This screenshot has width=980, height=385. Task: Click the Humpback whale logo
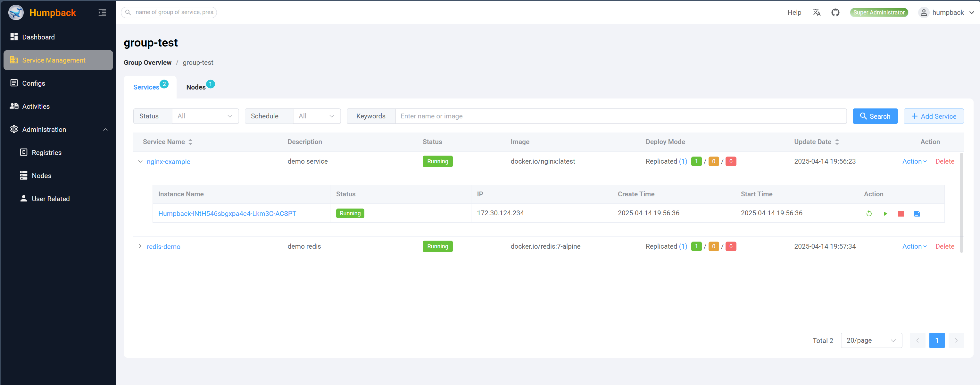(x=16, y=13)
